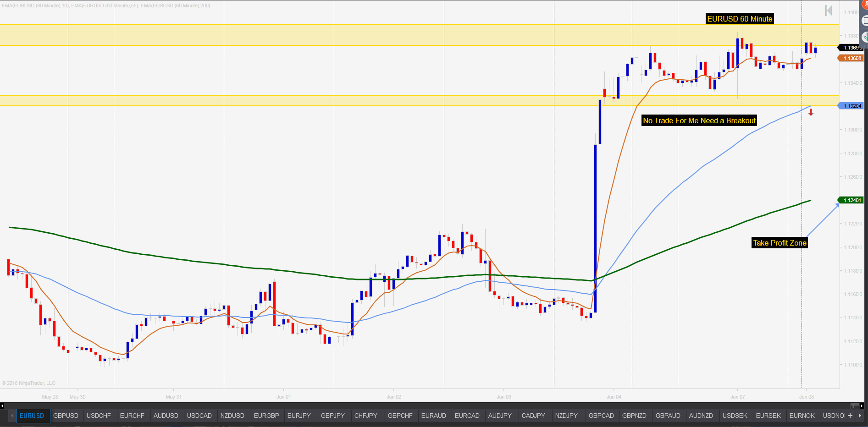Click the Jun 01 date label on time axis
Viewport: 868px width, 427px height.
(284, 397)
